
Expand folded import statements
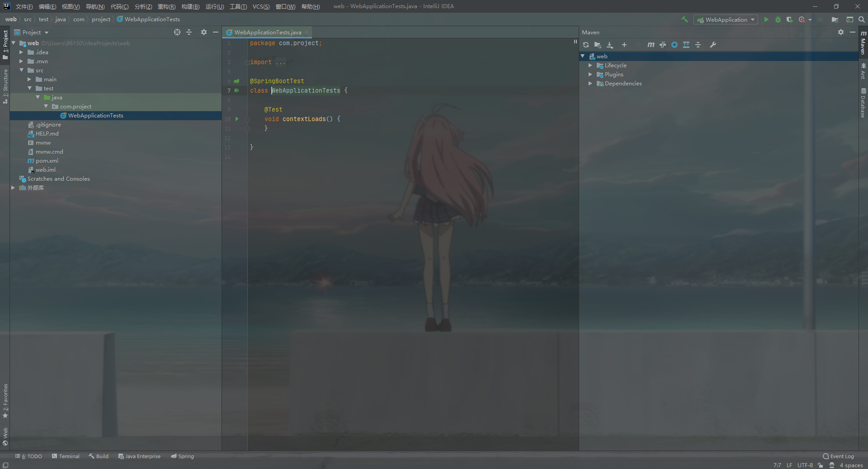(247, 62)
